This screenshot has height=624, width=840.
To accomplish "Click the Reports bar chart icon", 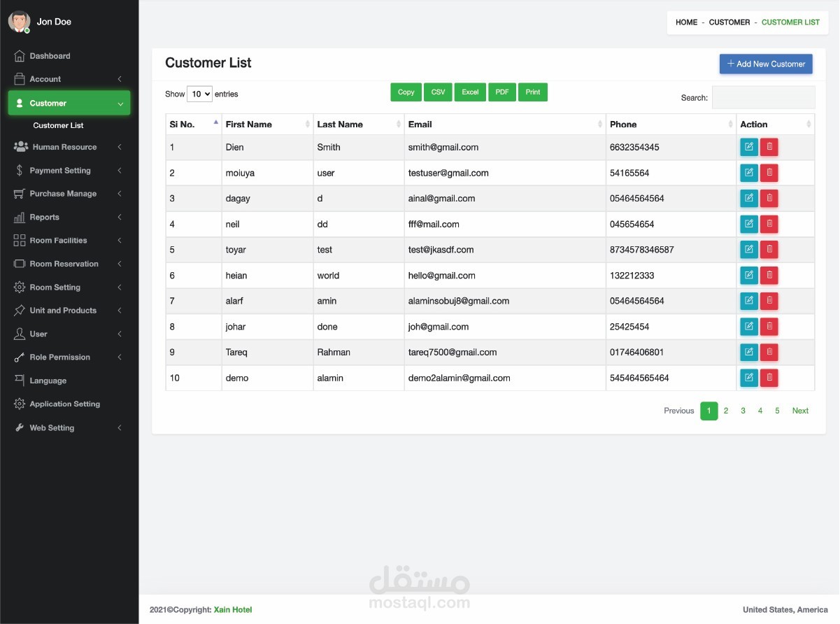I will [19, 217].
